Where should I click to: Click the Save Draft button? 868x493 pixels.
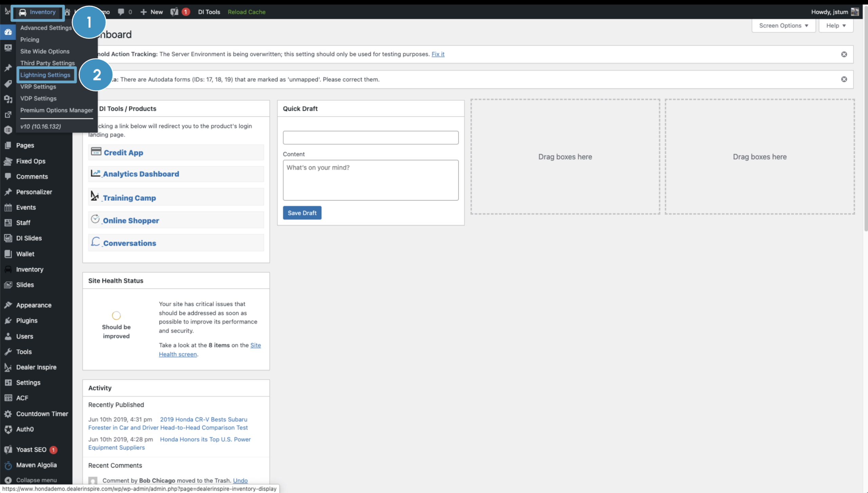(x=302, y=213)
